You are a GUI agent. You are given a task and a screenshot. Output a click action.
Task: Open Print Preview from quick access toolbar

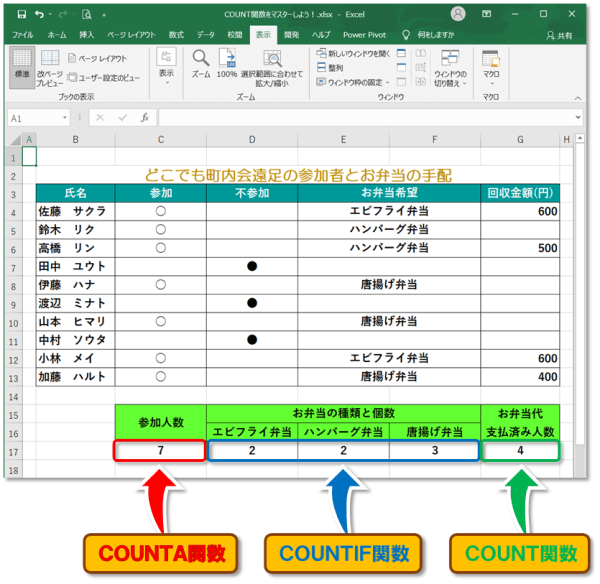tap(87, 15)
